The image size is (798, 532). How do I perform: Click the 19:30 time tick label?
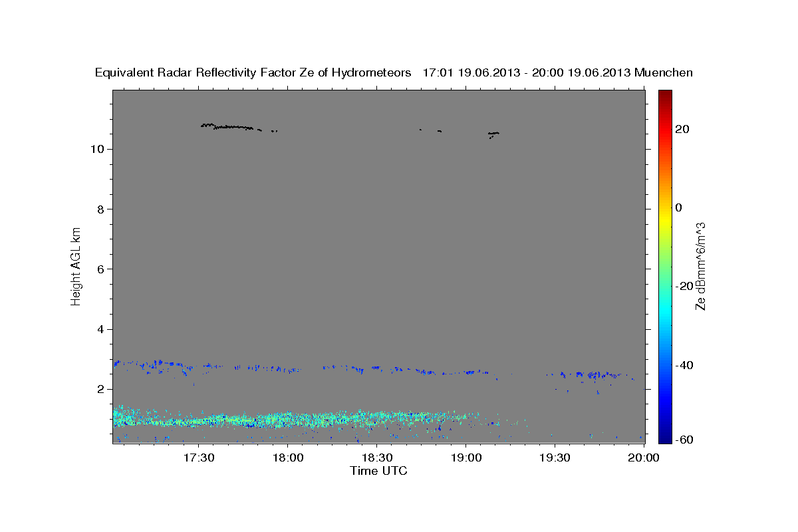pyautogui.click(x=555, y=458)
